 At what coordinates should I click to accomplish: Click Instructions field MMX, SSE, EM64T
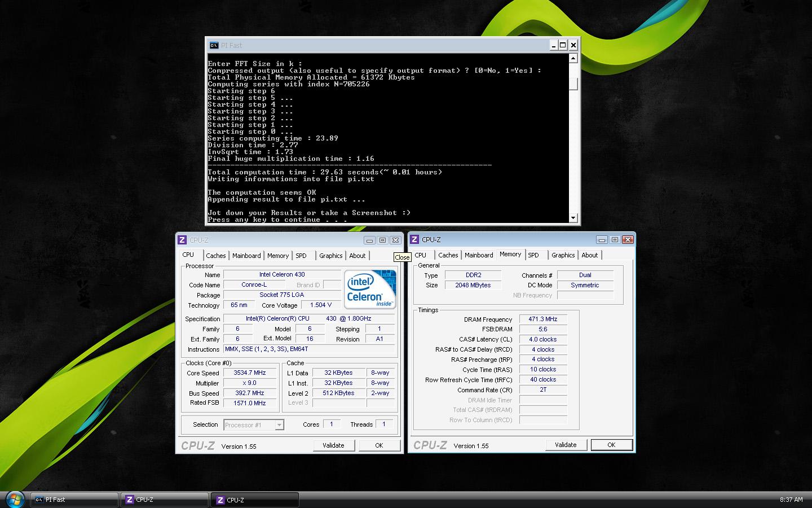(x=309, y=349)
